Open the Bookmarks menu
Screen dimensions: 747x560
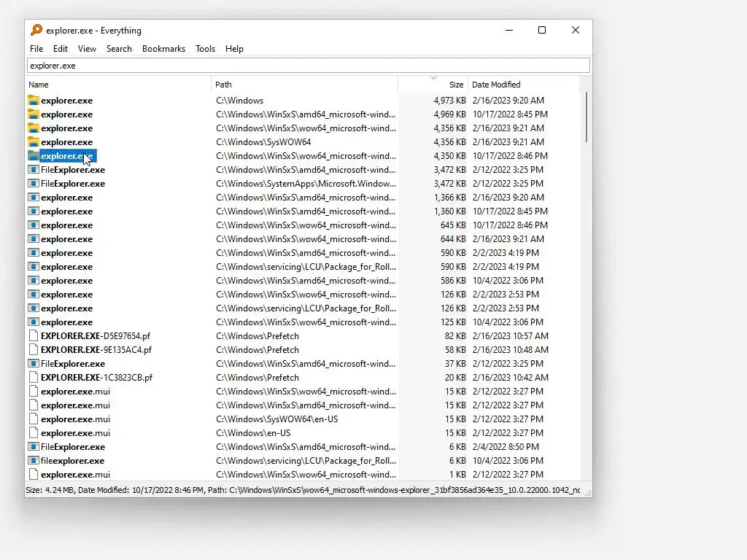163,49
